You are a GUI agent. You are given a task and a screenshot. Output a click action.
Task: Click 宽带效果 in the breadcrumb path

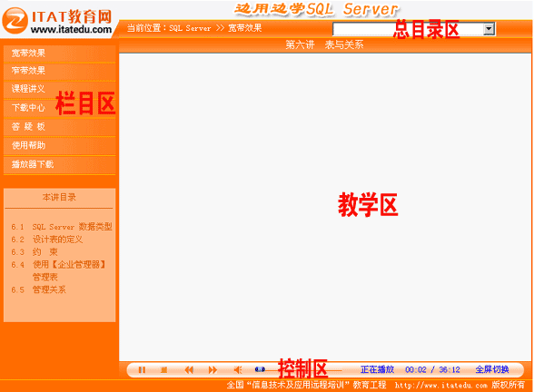[x=245, y=28]
